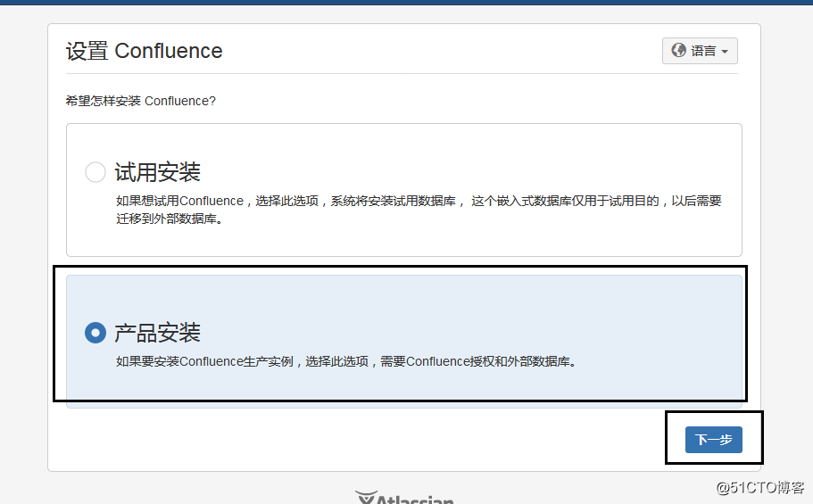This screenshot has height=504, width=813.
Task: Click the question 希望怎样安装 Confluence?
Action: 140,101
